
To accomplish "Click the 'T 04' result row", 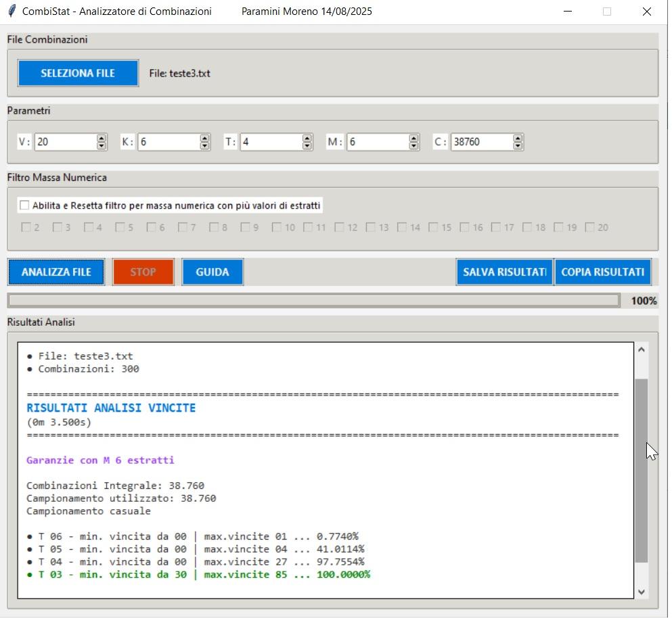I will (x=196, y=563).
